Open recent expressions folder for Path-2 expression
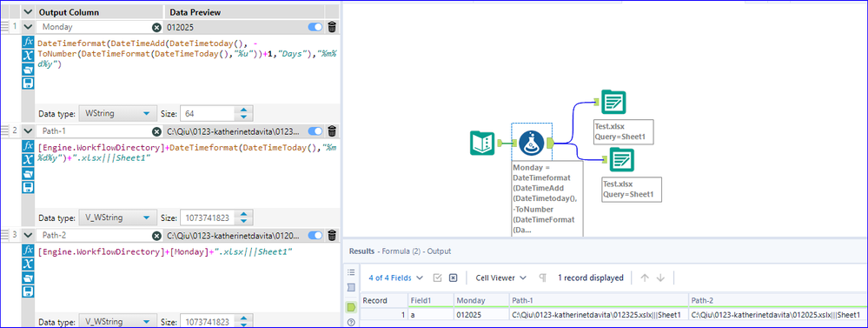 pos(28,278)
